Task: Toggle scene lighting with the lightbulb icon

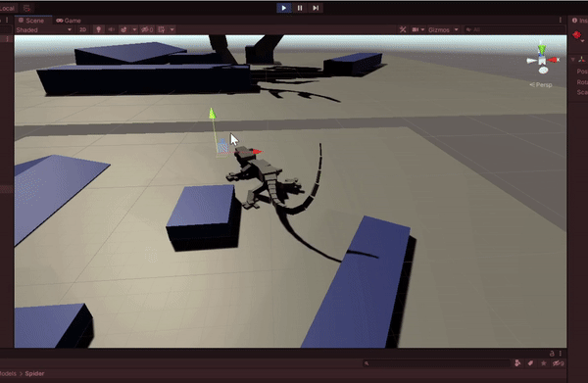Action: [x=99, y=29]
